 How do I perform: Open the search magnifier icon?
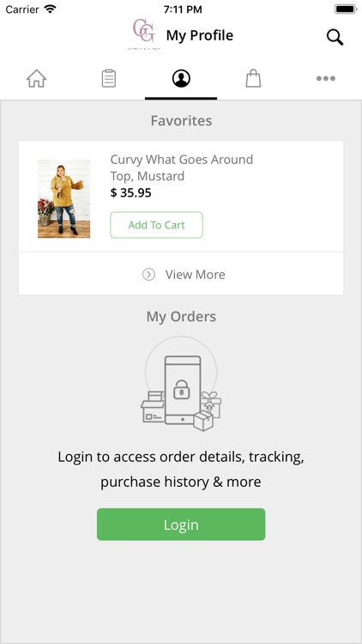[x=335, y=37]
